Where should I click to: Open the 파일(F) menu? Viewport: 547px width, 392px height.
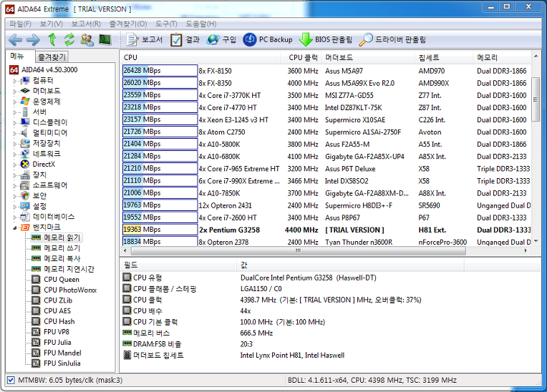(20, 24)
